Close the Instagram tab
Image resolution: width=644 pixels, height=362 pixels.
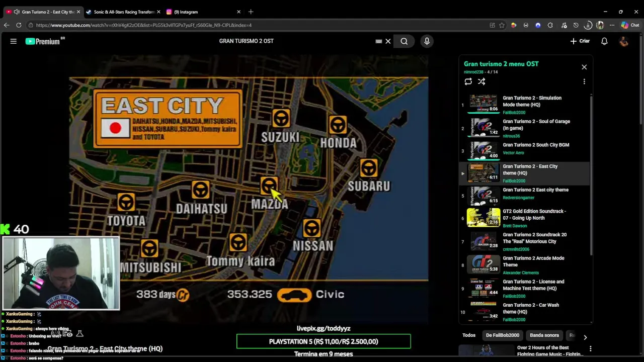click(238, 12)
